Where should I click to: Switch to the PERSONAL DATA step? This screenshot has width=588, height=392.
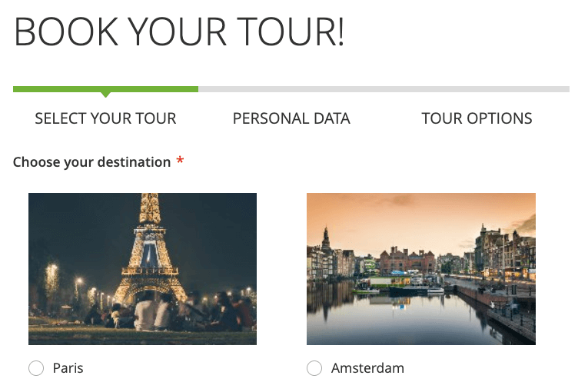[x=291, y=119]
